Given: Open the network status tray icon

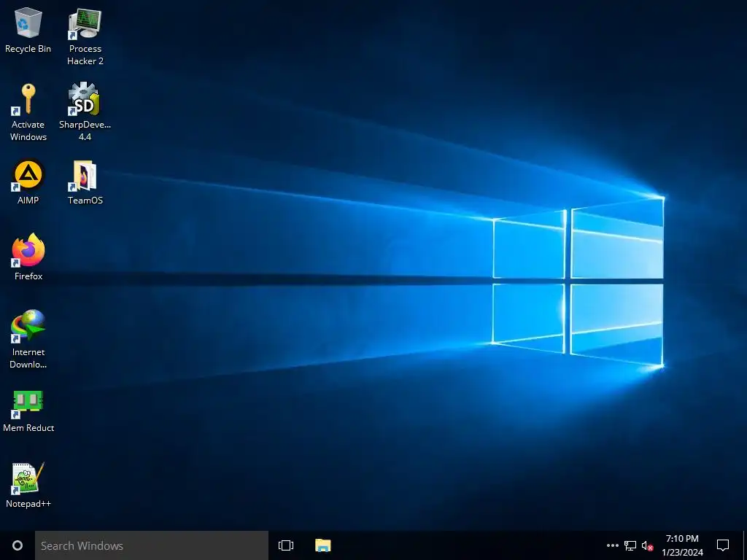Looking at the screenshot, I should point(630,545).
